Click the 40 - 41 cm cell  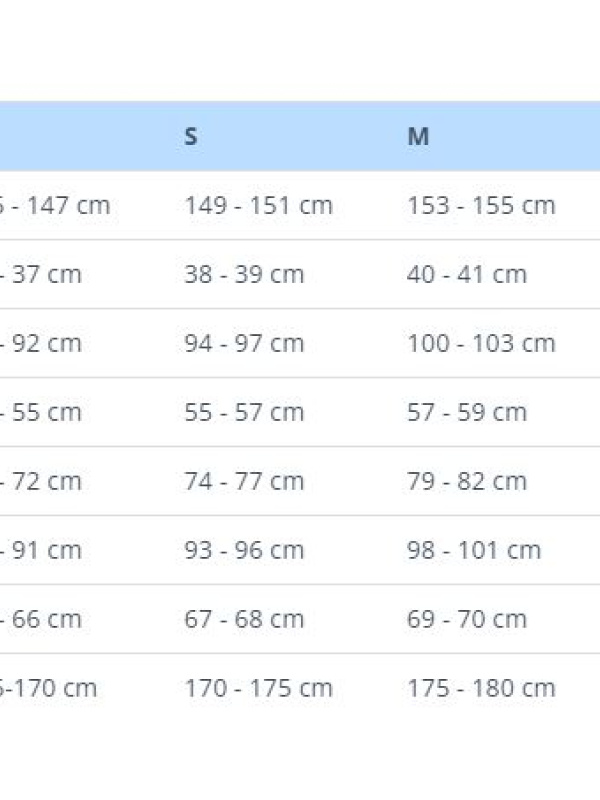coord(467,275)
